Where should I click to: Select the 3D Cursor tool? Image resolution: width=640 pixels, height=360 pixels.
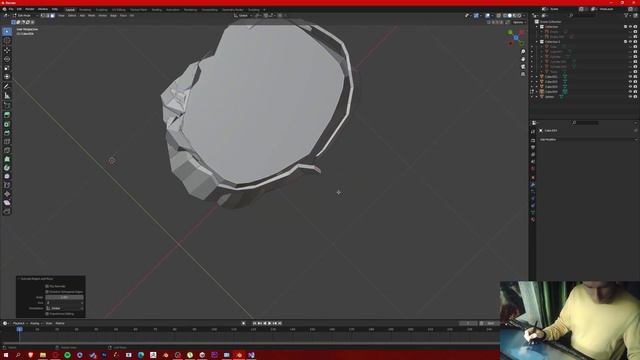coord(7,41)
